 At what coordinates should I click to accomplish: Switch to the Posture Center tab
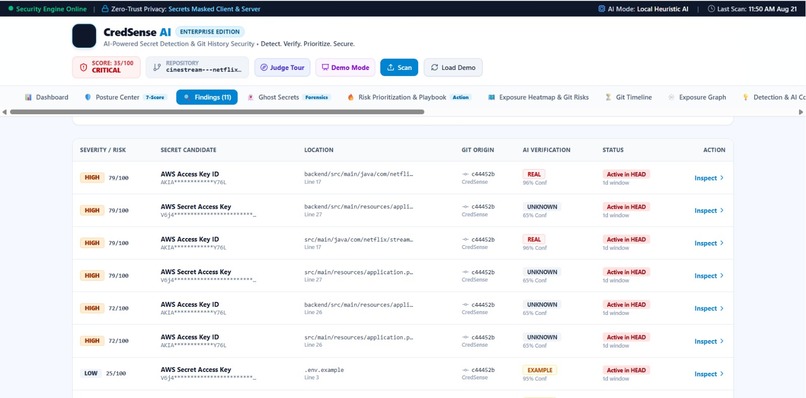125,97
